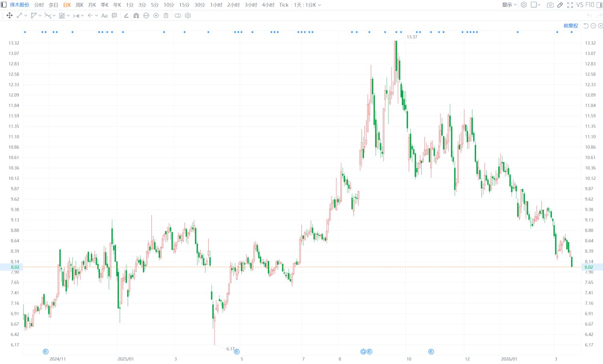Delete drawings with the trash icon
603x364 pixels.
tap(166, 16)
